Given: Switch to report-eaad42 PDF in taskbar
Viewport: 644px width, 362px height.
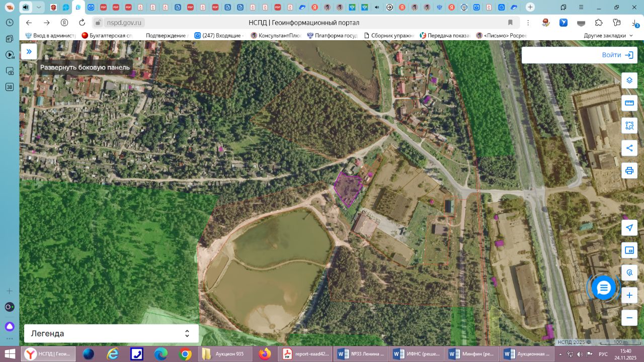Looking at the screenshot, I should pyautogui.click(x=305, y=354).
